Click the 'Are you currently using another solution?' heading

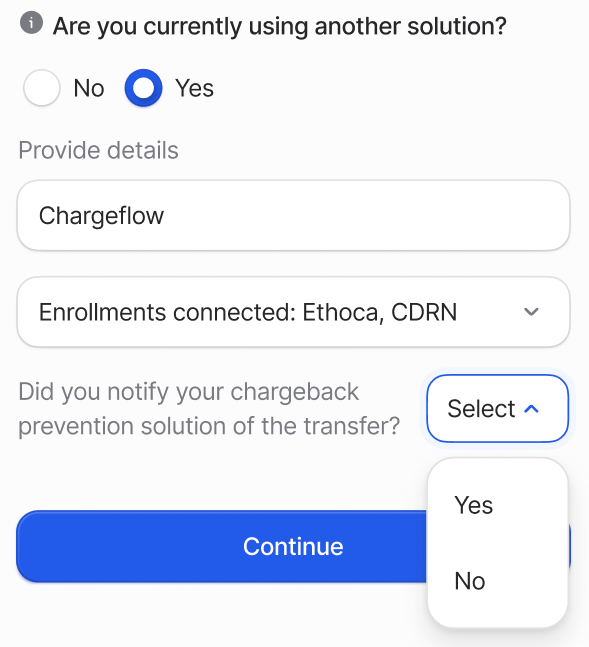pos(279,26)
